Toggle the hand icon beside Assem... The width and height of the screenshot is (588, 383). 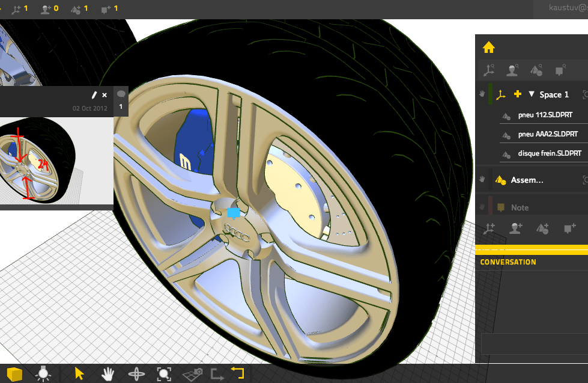click(x=482, y=180)
